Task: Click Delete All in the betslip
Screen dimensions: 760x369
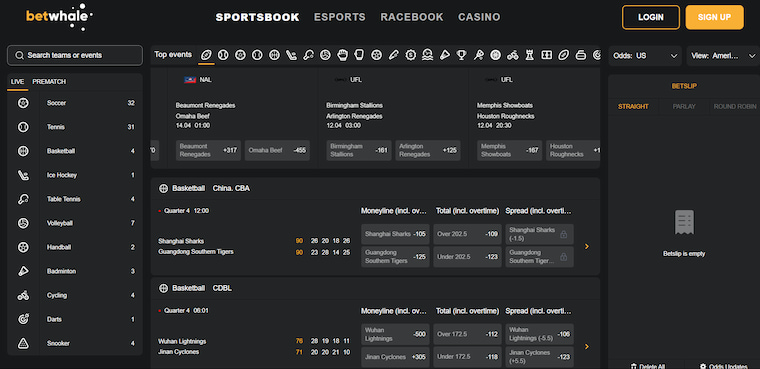Action: point(647,367)
